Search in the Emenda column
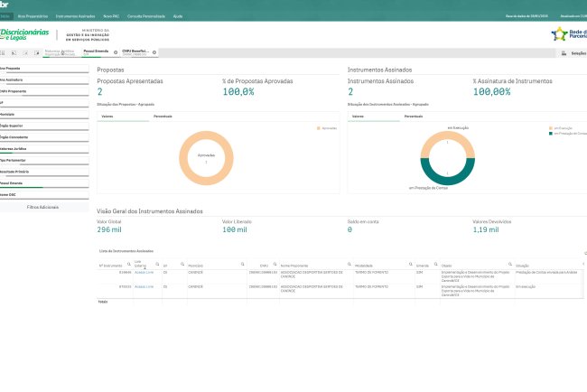587x392 pixels. tap(436, 265)
